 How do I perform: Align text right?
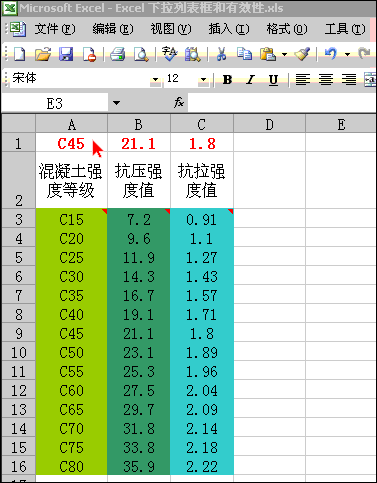point(349,79)
